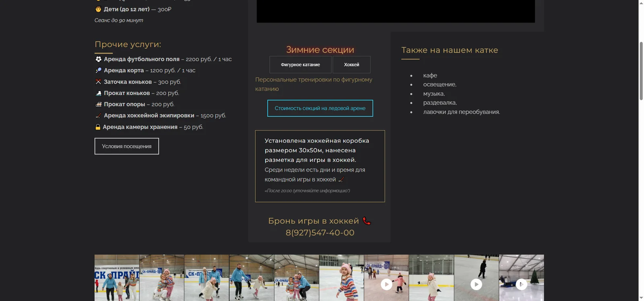Click the page vertical scrollbar thumb
Screen dimensions: 644x301
(x=641, y=70)
